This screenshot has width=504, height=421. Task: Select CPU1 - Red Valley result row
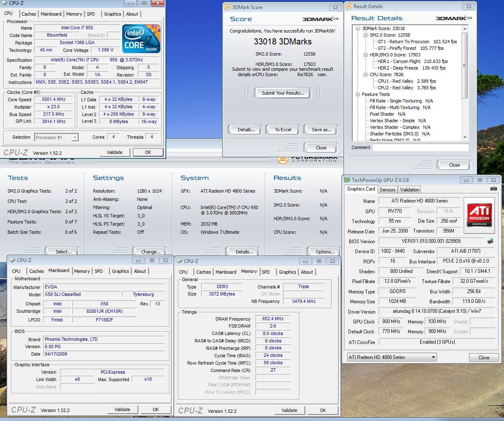point(406,81)
